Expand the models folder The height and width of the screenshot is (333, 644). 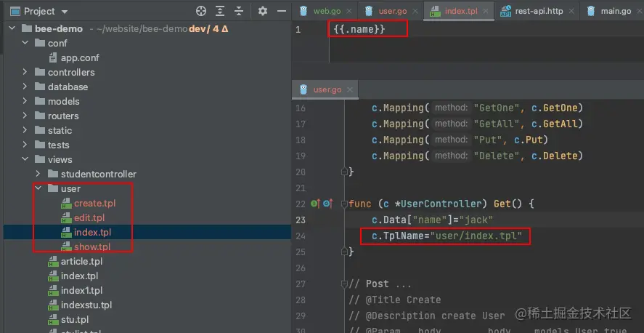pos(25,101)
